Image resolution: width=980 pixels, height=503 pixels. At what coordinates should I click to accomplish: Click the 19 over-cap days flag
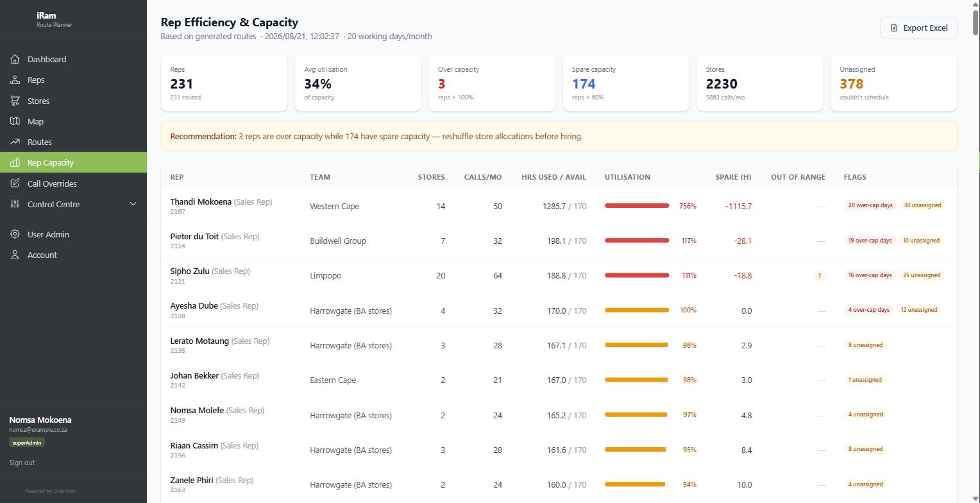[x=870, y=241]
